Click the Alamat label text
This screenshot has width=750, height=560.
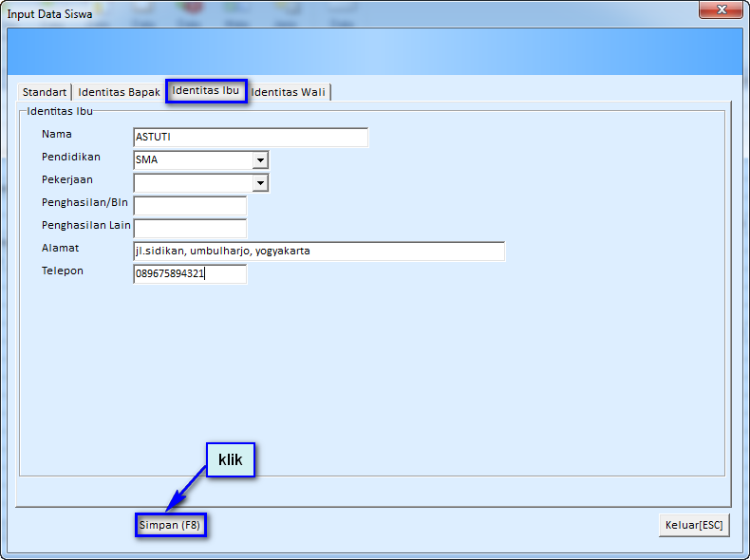61,248
